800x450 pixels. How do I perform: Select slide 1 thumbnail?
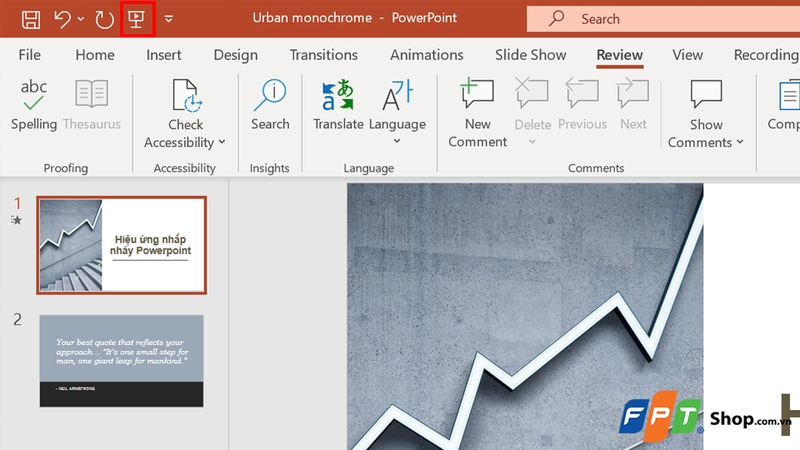pyautogui.click(x=121, y=245)
